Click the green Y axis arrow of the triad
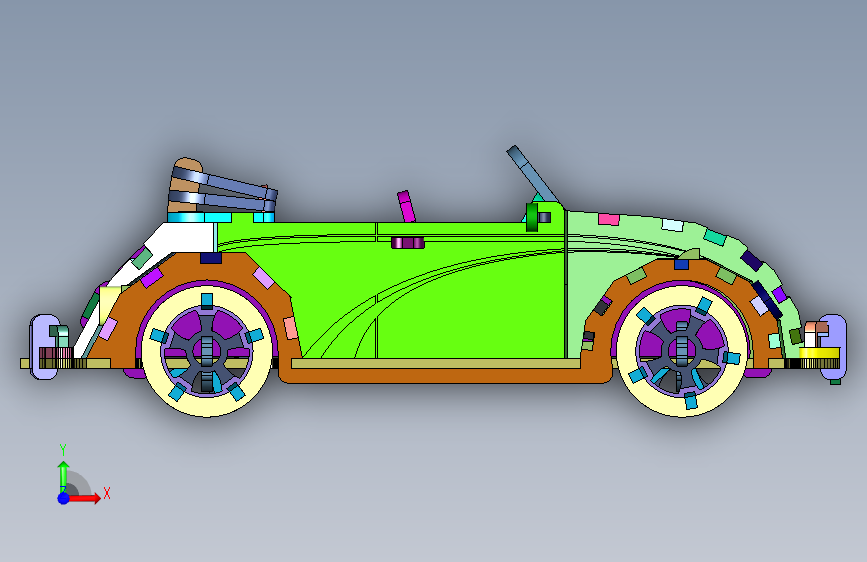 click(x=64, y=476)
